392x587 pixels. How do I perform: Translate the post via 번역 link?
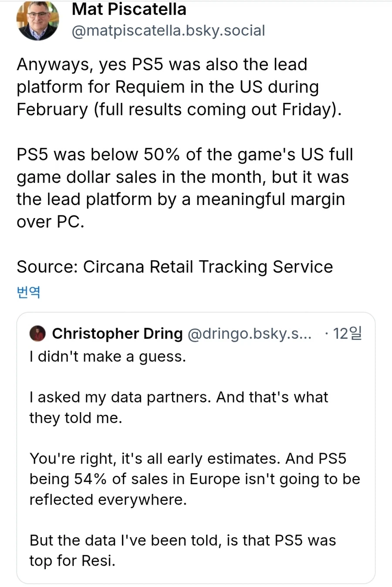(28, 292)
